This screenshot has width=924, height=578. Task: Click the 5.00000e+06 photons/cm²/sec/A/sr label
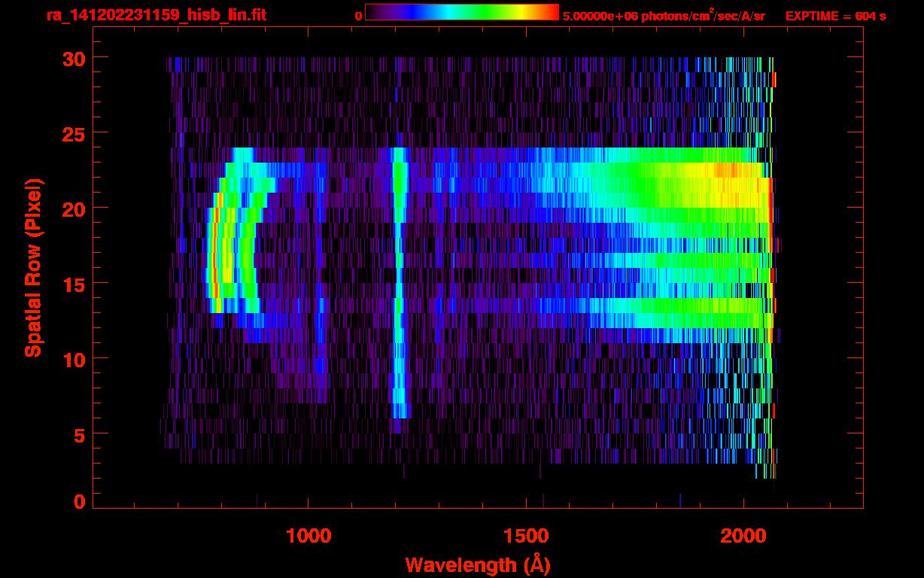[x=664, y=16]
